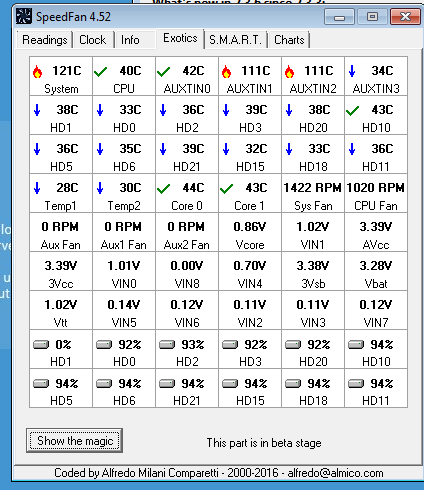Click the SpeedFan application icon in title bar
The height and width of the screenshot is (490, 424).
click(24, 16)
